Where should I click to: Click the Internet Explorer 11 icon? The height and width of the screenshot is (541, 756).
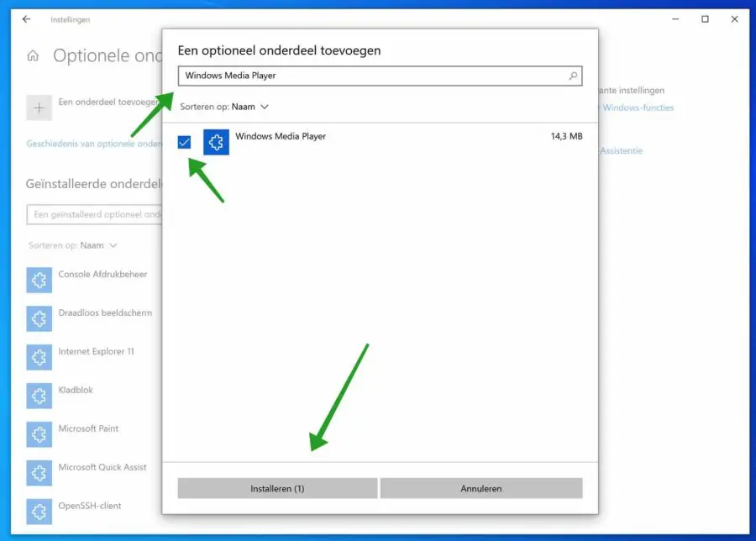coord(39,357)
